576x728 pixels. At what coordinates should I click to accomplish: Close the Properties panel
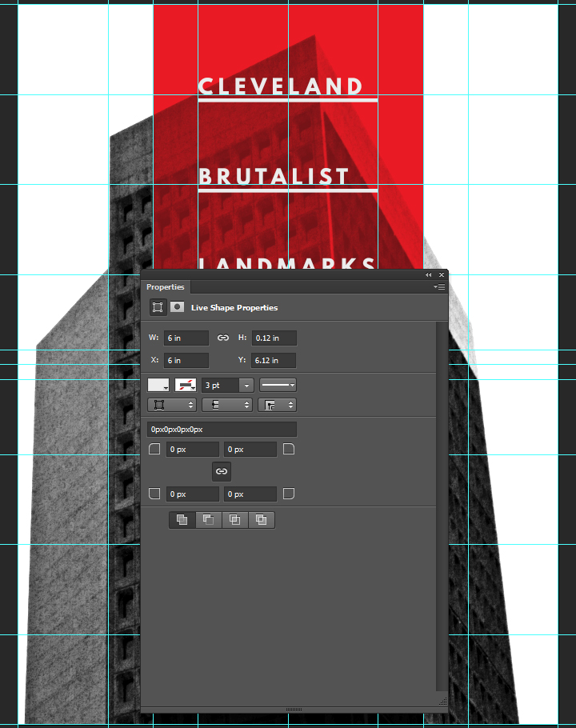(x=442, y=275)
